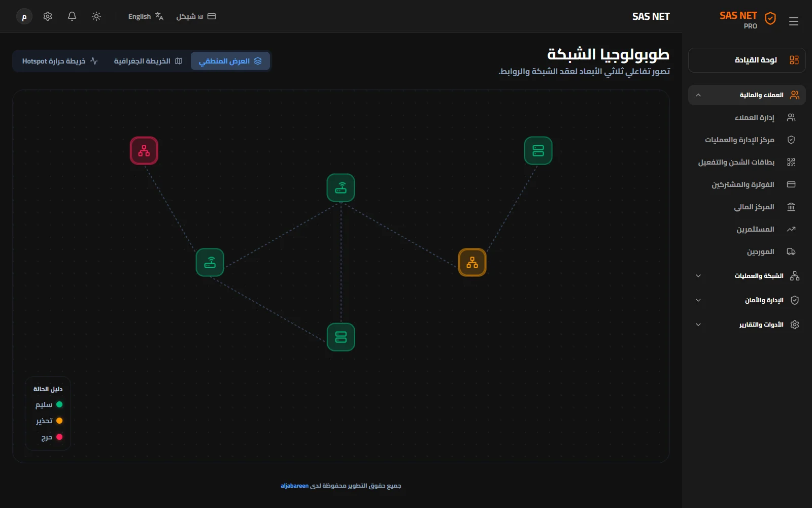Click the SAS NET header title
This screenshot has height=508, width=812.
pyautogui.click(x=651, y=17)
